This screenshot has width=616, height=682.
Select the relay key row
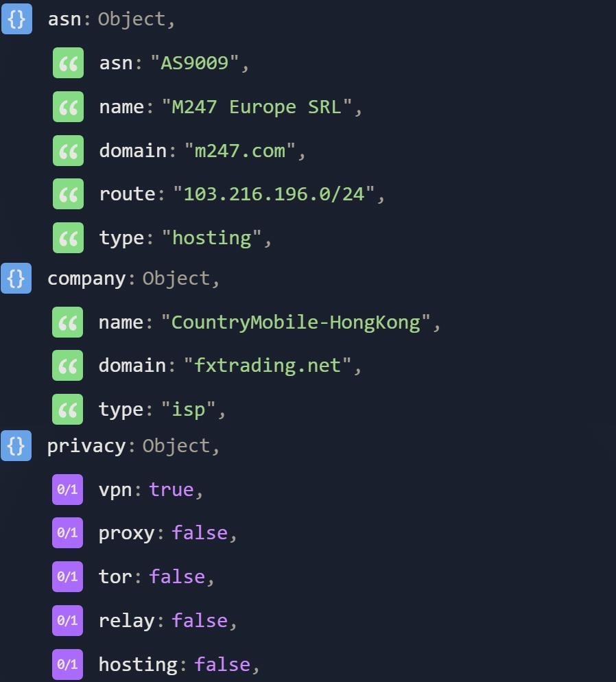coord(127,620)
